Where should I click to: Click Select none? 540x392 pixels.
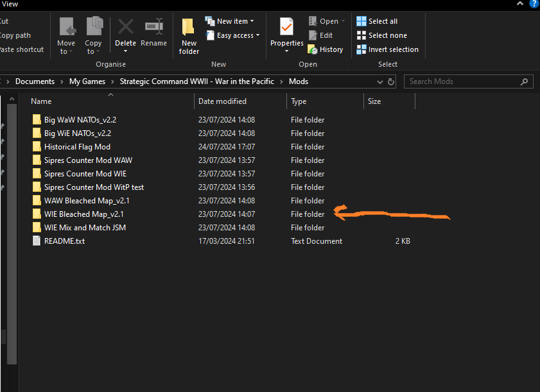coord(382,35)
